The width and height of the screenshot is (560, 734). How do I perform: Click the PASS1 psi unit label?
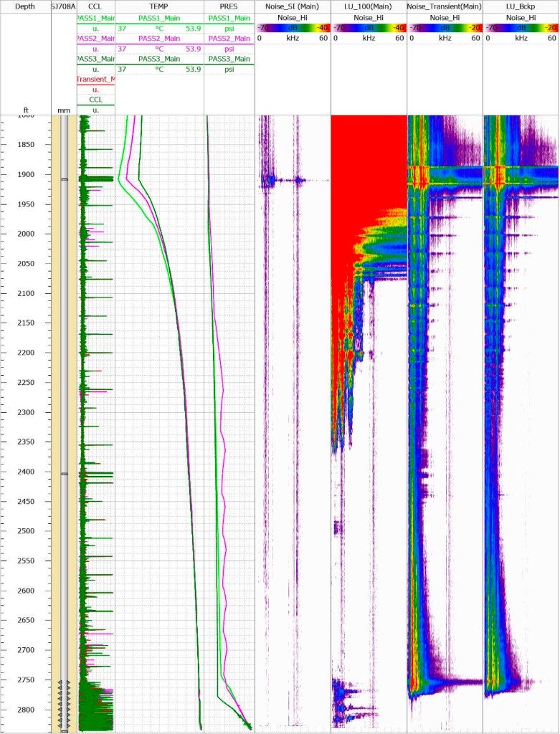pos(229,29)
